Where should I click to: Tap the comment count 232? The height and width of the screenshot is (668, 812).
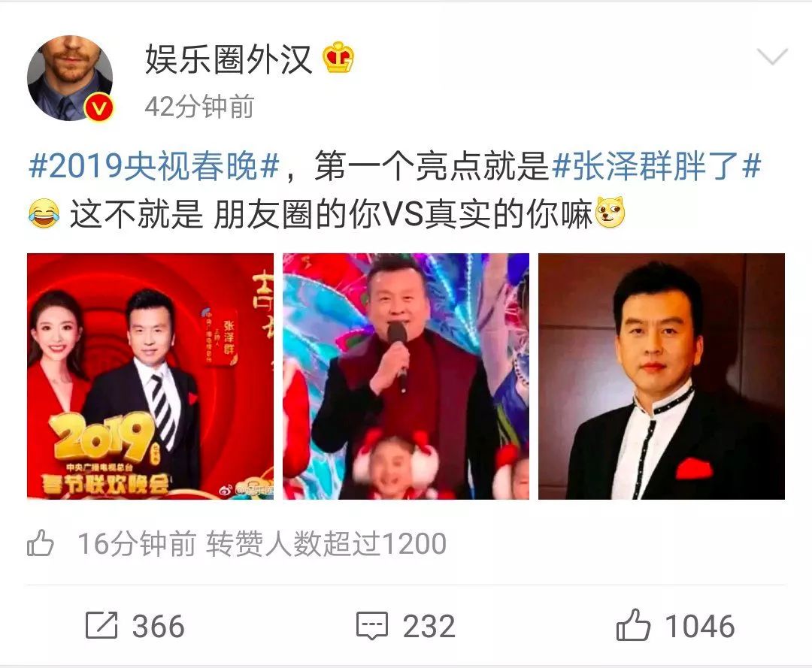429,626
